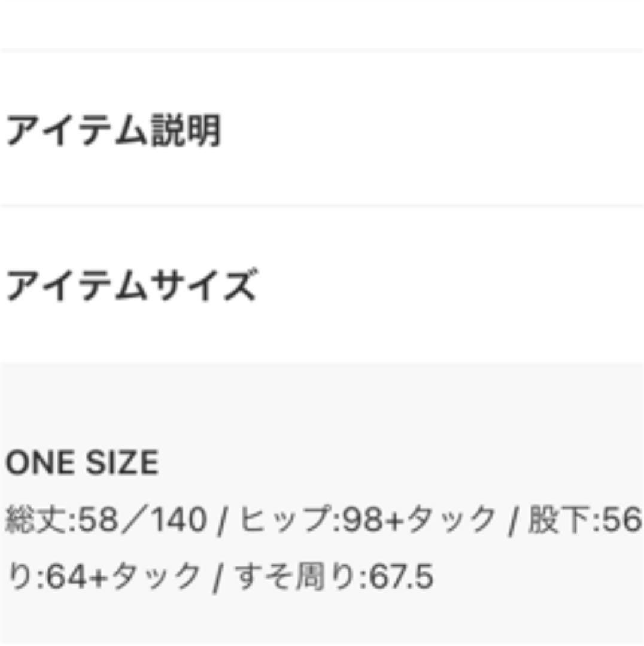Click the 説明 characters in the header
Screen dimensions: 644x646
tap(186, 130)
